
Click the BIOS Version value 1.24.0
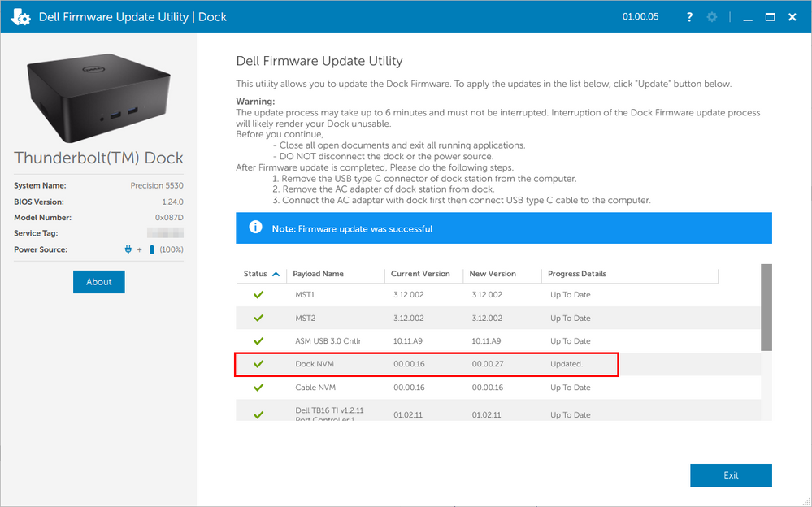click(172, 201)
